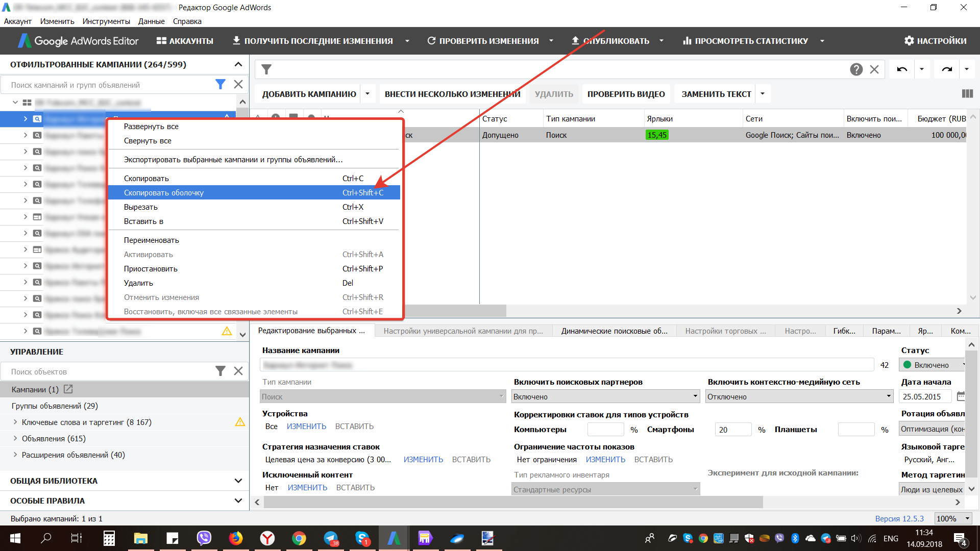Click Внести несколько изменений button
The width and height of the screenshot is (980, 551).
pyautogui.click(x=452, y=94)
